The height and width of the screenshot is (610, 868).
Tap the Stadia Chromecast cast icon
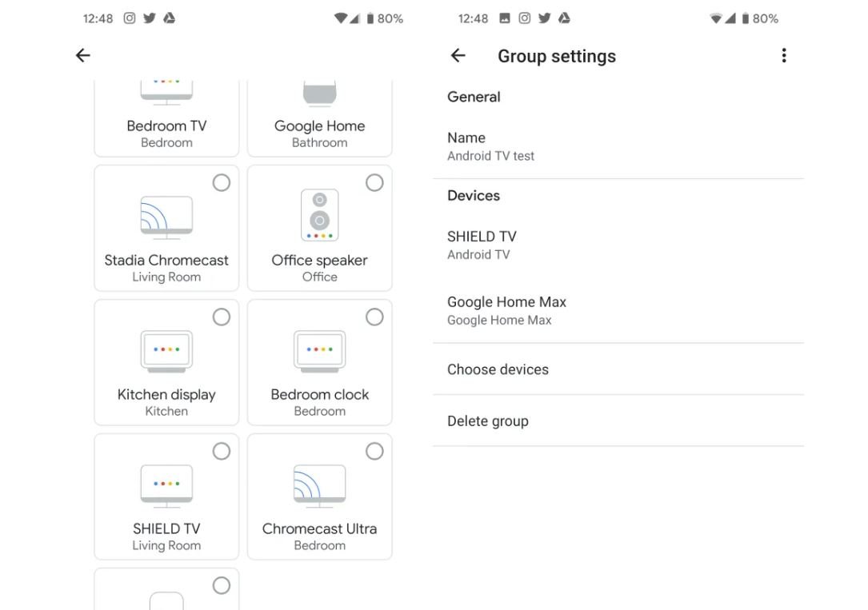pyautogui.click(x=166, y=217)
